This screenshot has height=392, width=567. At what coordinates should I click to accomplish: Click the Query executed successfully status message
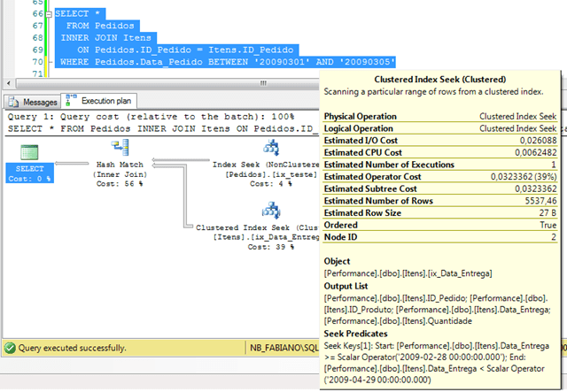pyautogui.click(x=73, y=349)
